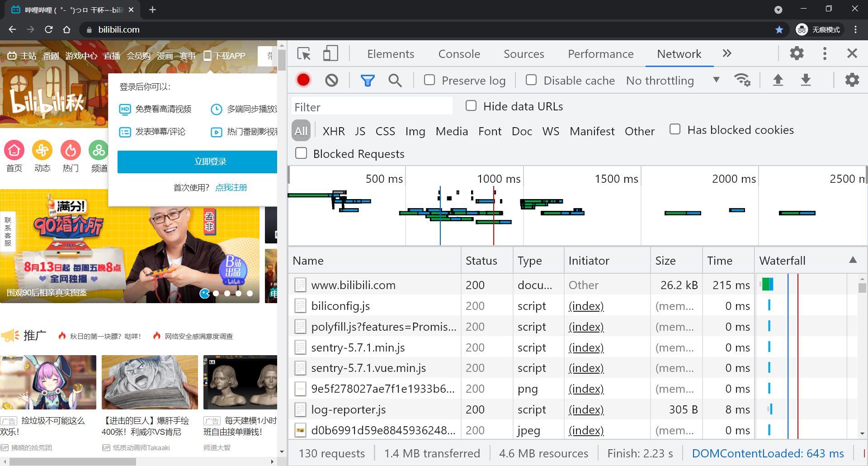Viewport: 868px width, 466px height.
Task: Filter requests by Font
Action: tap(490, 131)
